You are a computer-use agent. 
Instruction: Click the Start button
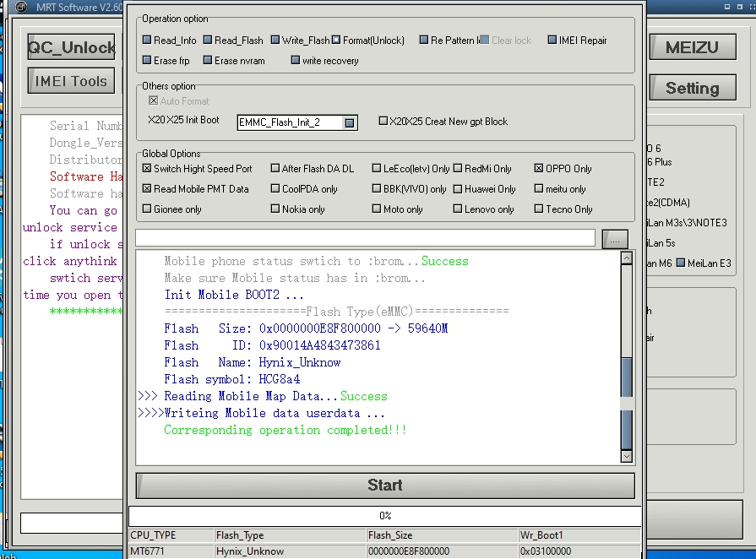(x=385, y=486)
